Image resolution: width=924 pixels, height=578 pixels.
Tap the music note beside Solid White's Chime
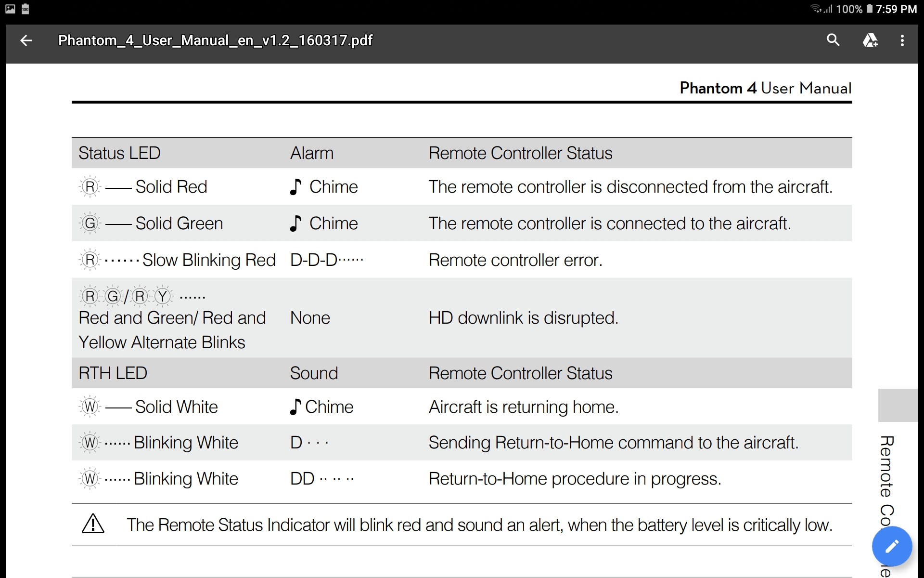coord(296,407)
